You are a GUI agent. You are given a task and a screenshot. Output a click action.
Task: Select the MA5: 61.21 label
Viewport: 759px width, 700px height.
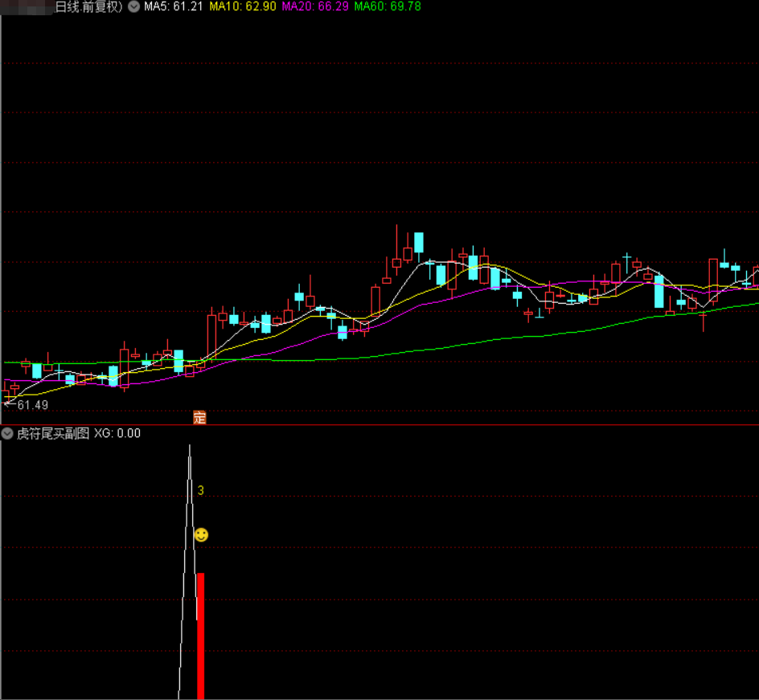[x=174, y=6]
